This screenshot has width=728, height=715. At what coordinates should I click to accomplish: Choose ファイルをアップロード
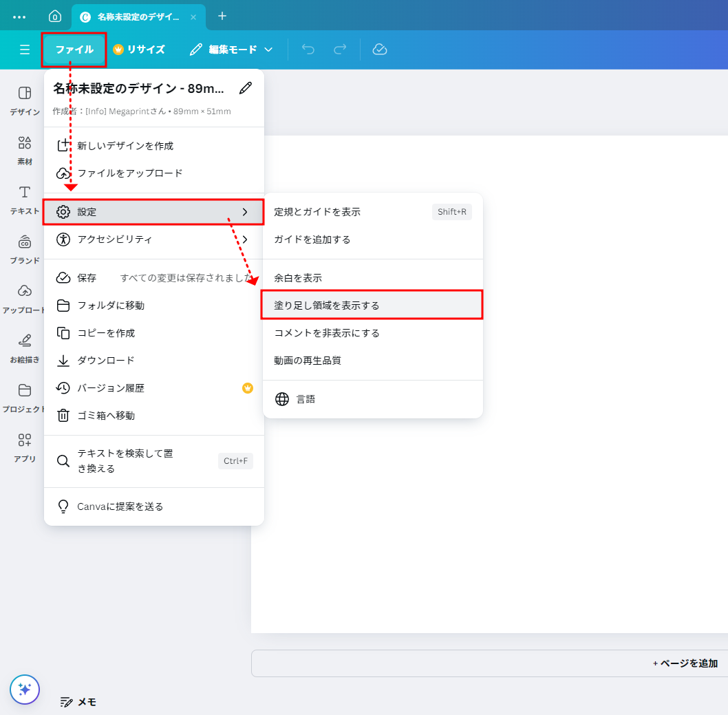point(154,173)
